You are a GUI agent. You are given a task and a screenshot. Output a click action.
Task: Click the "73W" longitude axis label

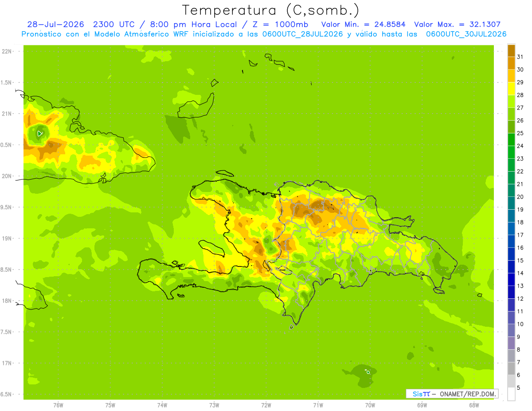[214, 405]
